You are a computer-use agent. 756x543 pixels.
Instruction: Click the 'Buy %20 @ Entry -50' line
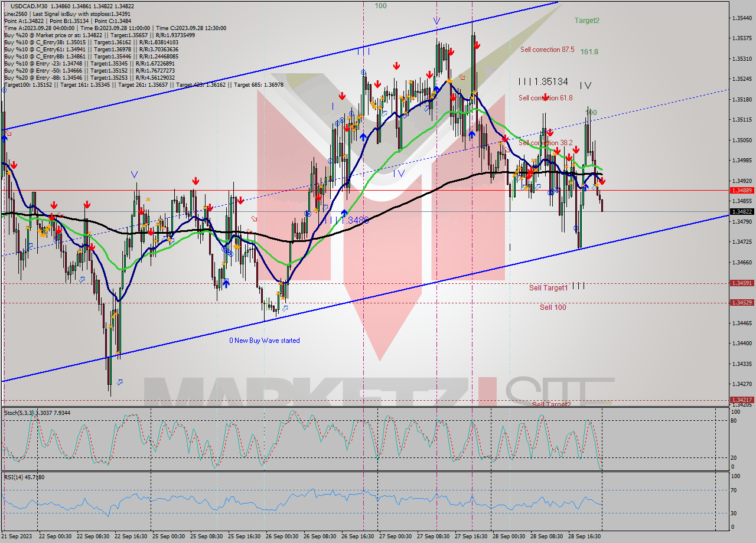click(x=89, y=70)
